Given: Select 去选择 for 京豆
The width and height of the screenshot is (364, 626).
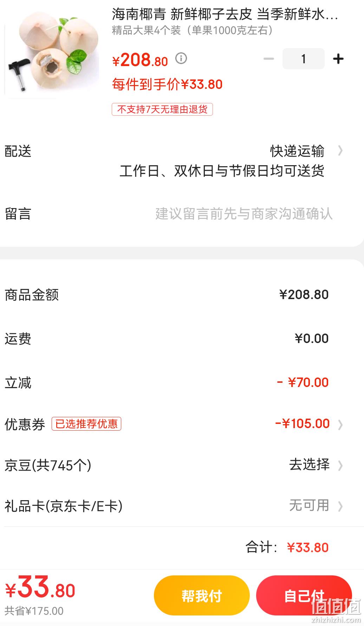Looking at the screenshot, I should (x=309, y=465).
